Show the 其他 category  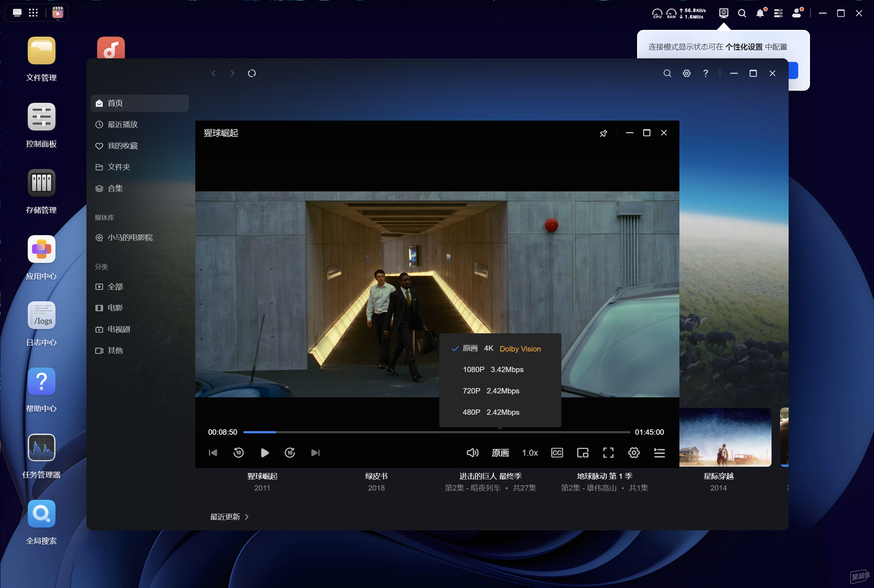pos(139,351)
